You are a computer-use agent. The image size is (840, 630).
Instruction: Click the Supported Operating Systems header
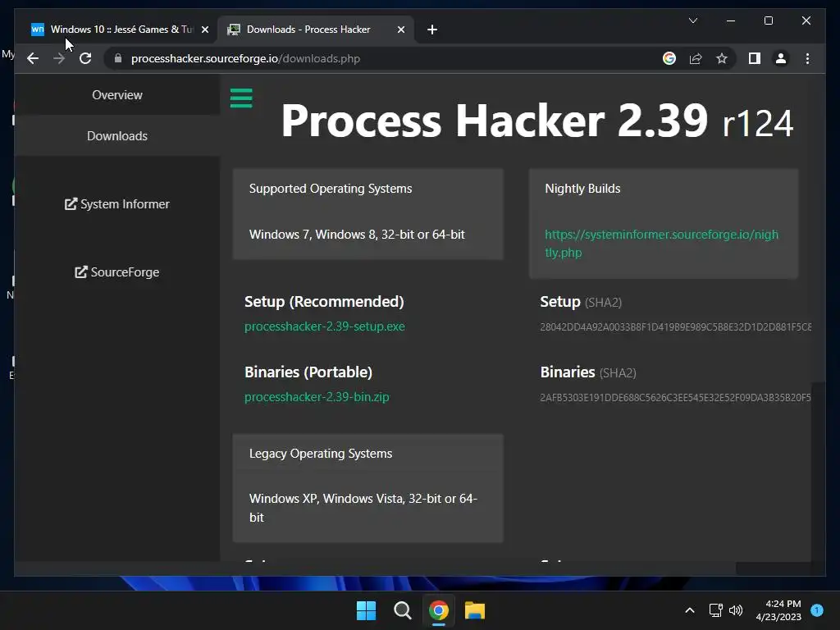pyautogui.click(x=331, y=189)
